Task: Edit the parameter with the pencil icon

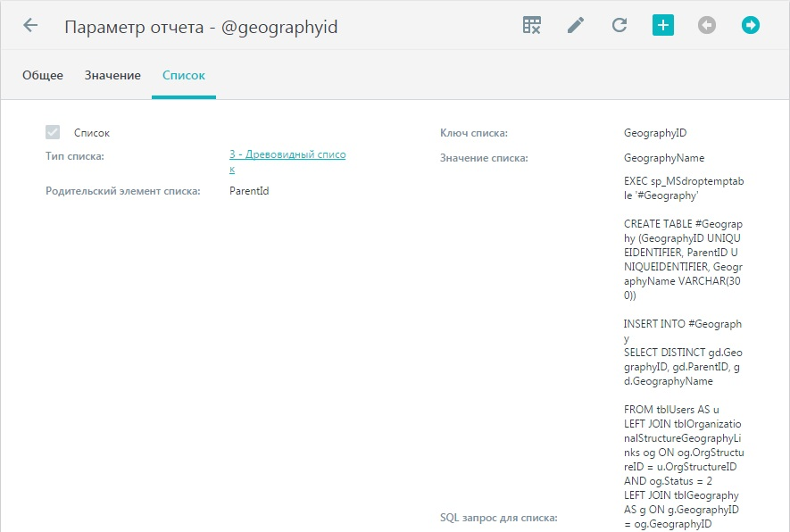Action: pyautogui.click(x=576, y=25)
